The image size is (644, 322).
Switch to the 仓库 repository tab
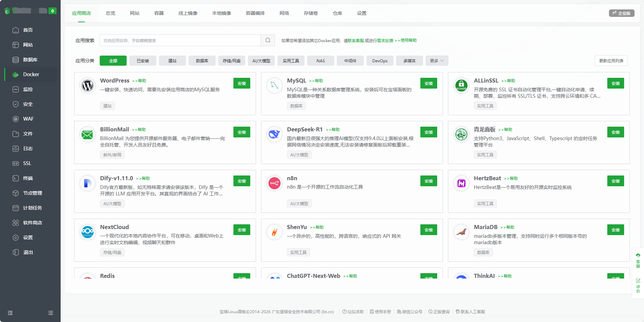click(337, 13)
